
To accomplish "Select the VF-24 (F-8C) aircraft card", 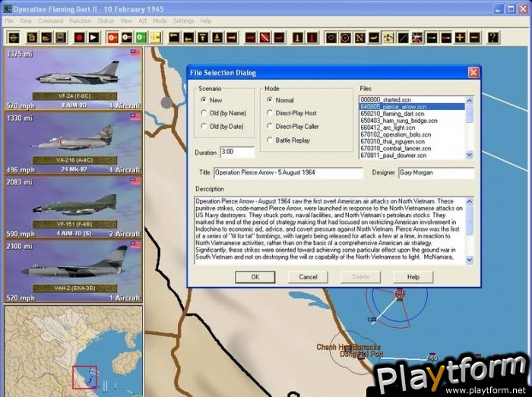I will [73, 79].
